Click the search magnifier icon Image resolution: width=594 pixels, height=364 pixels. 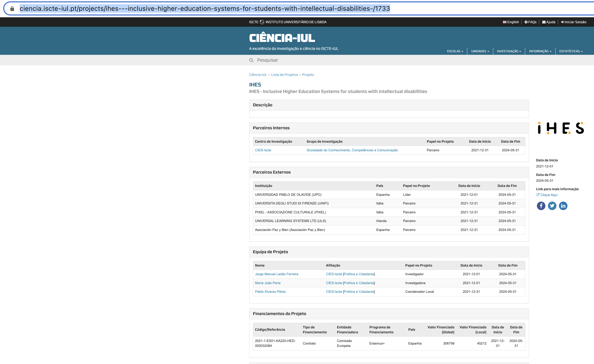[251, 60]
